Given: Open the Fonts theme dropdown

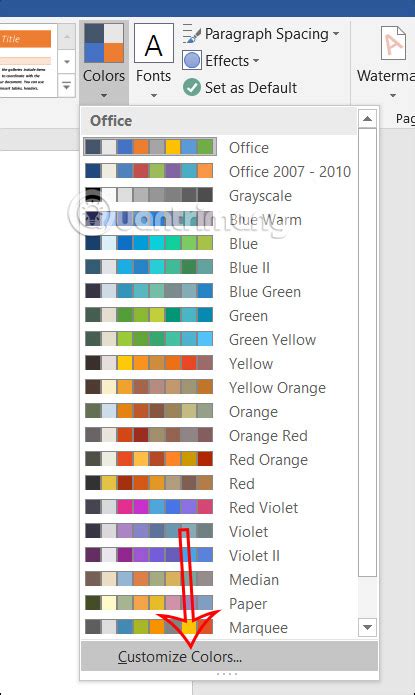Looking at the screenshot, I should coord(153,62).
